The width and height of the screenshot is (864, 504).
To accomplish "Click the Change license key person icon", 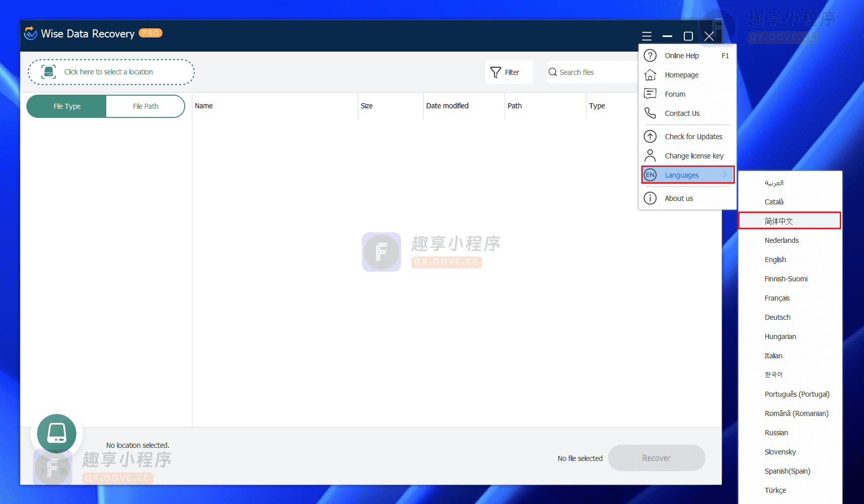I will click(x=650, y=156).
